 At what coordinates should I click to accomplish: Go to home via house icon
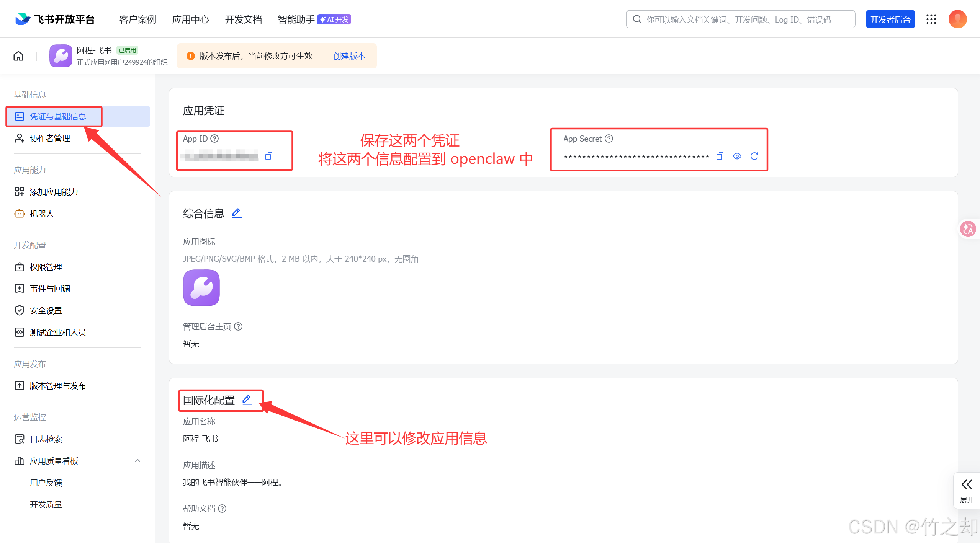coord(18,56)
